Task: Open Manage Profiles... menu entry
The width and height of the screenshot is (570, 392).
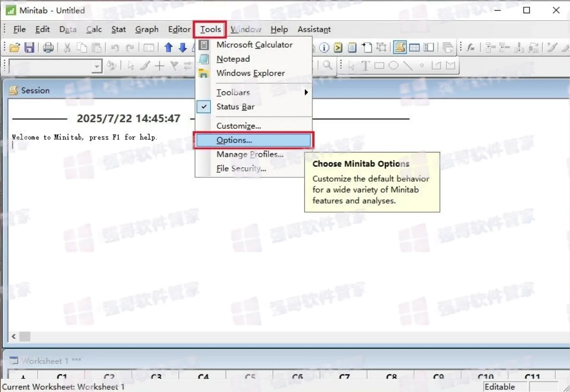Action: pos(254,154)
